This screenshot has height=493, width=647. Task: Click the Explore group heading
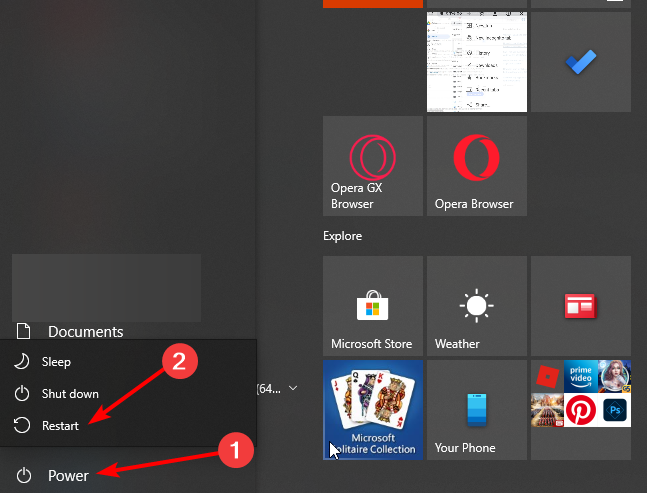click(342, 236)
